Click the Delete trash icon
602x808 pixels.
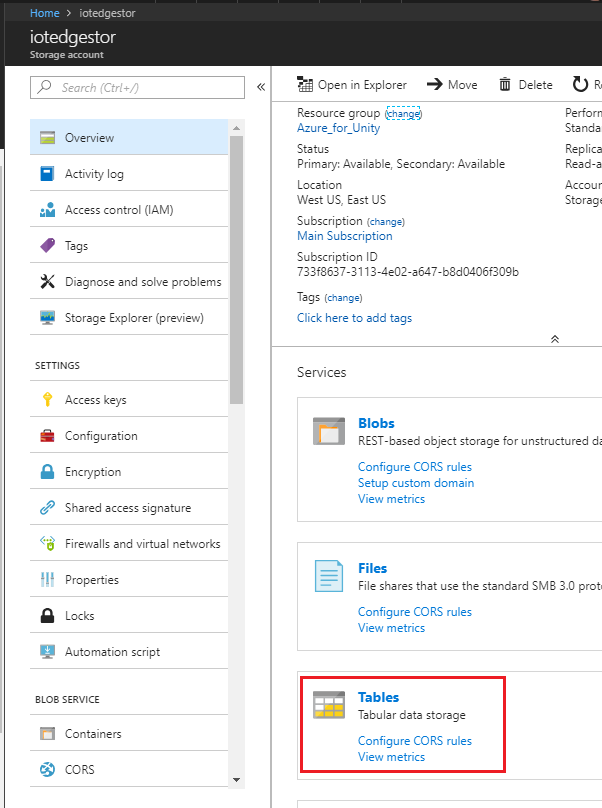point(505,84)
